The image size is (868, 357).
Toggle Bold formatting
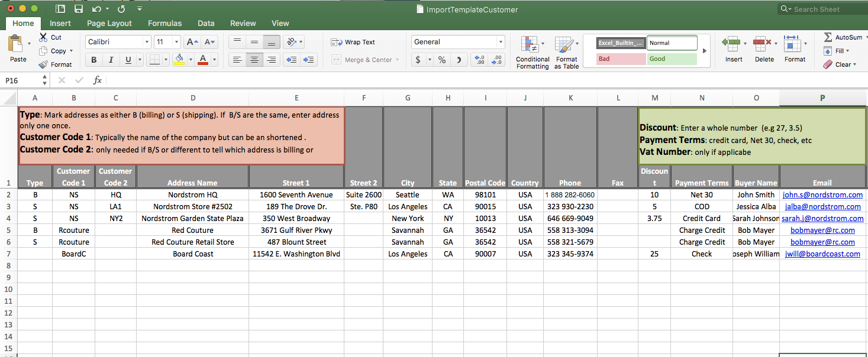tap(93, 60)
